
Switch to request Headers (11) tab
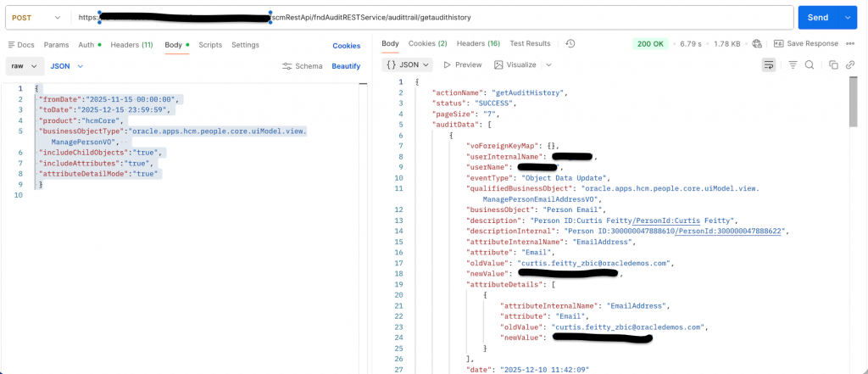131,44
